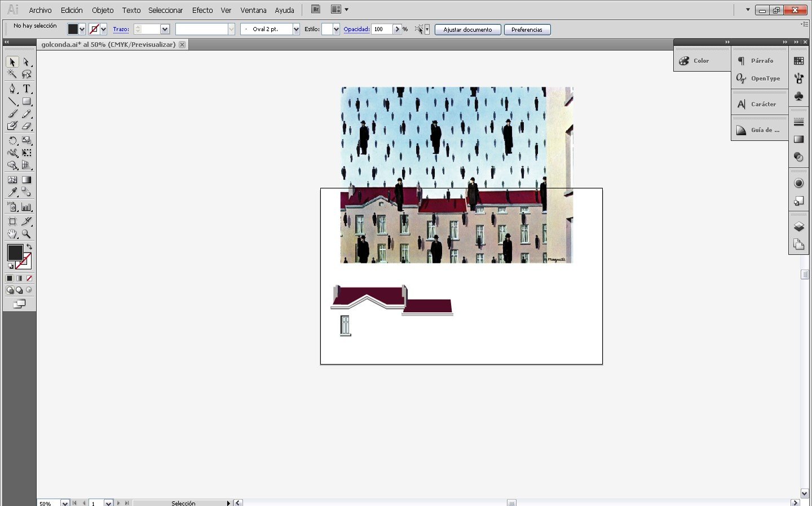
Task: Open the 50% zoom level dropdown
Action: [65, 503]
